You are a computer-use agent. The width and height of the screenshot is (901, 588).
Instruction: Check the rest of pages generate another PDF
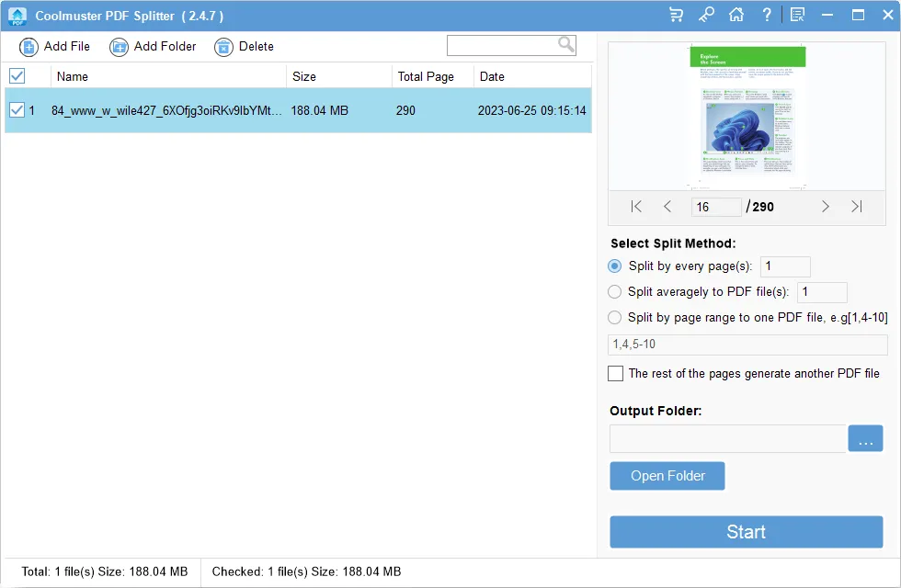(x=617, y=374)
